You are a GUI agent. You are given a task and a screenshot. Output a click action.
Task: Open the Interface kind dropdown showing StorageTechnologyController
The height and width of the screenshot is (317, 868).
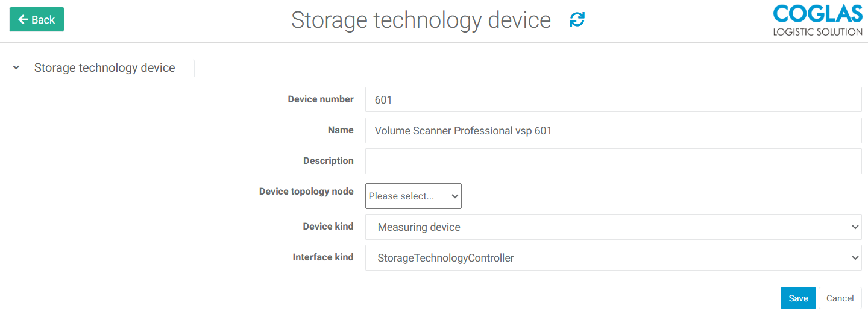click(x=613, y=258)
